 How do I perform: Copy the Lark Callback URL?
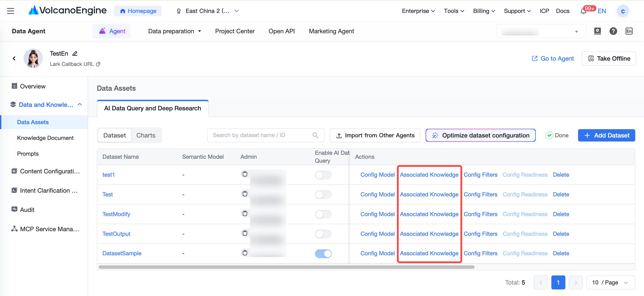pyautogui.click(x=98, y=64)
